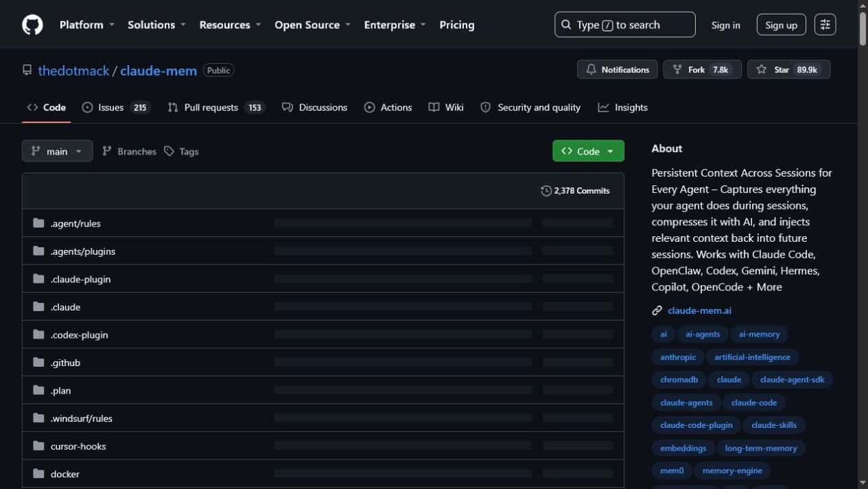Switch to the Code tab

point(47,107)
